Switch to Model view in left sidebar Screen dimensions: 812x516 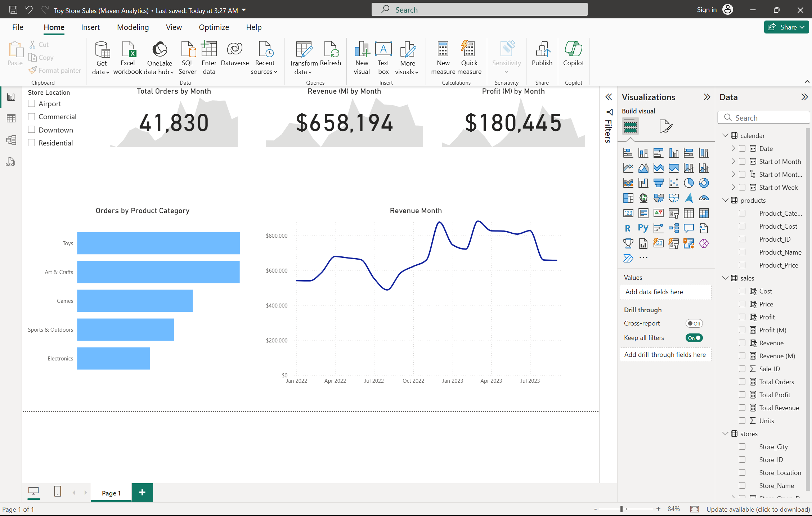click(x=11, y=140)
